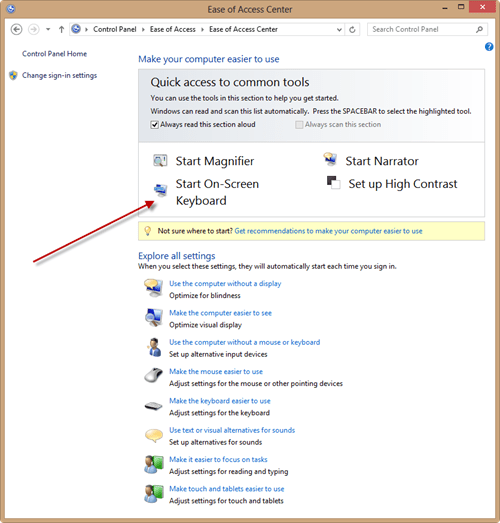The height and width of the screenshot is (523, 500).
Task: Expand the chevron before Control Panel
Action: (x=86, y=30)
